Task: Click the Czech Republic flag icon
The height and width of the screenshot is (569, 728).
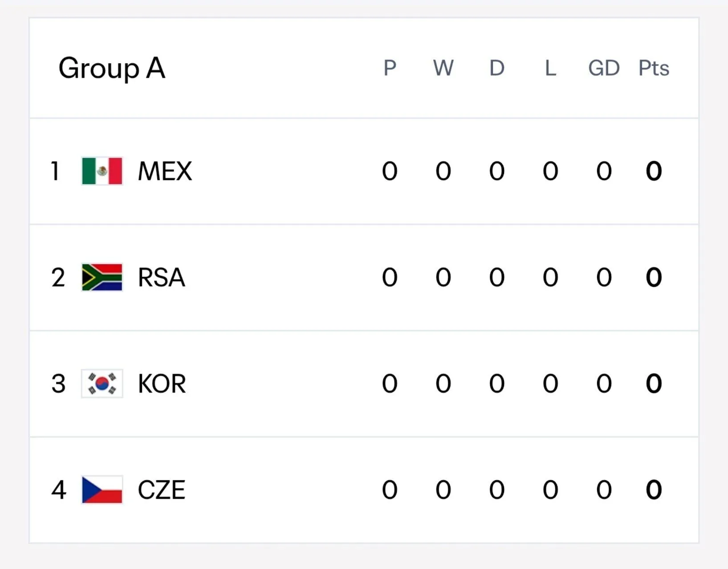Action: 102,490
